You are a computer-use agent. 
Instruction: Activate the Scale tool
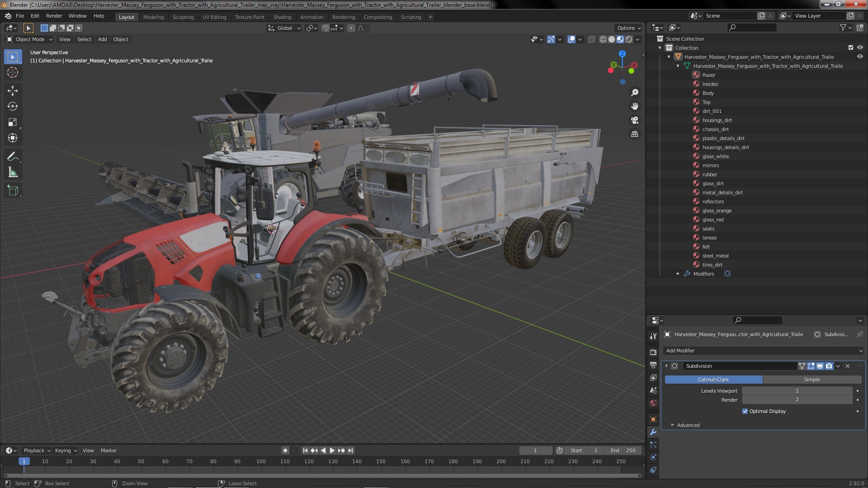(x=13, y=122)
